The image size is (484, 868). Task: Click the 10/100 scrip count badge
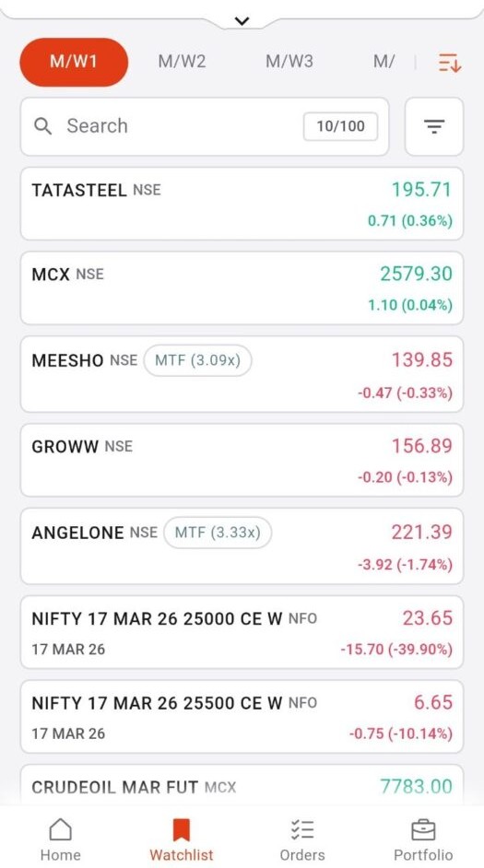[x=340, y=126]
